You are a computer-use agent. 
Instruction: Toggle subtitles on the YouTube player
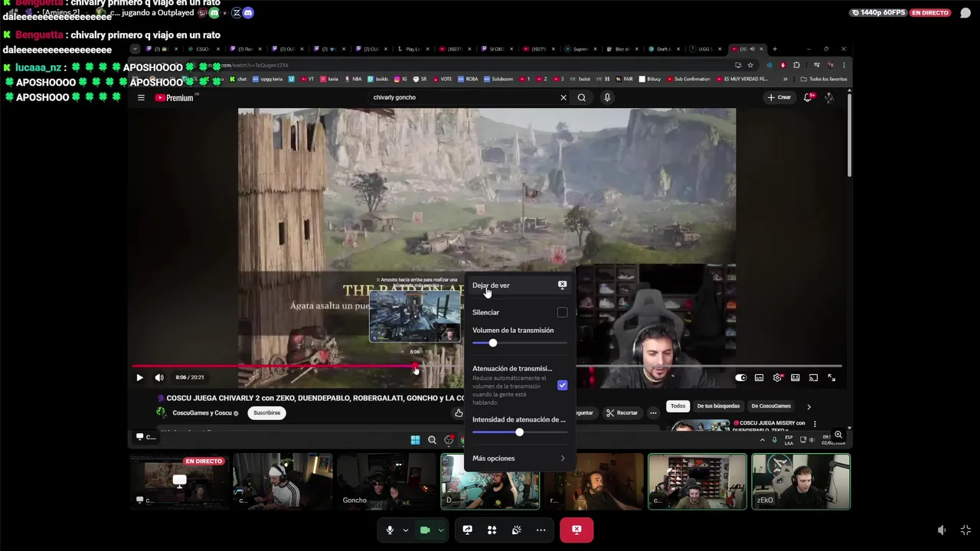759,377
